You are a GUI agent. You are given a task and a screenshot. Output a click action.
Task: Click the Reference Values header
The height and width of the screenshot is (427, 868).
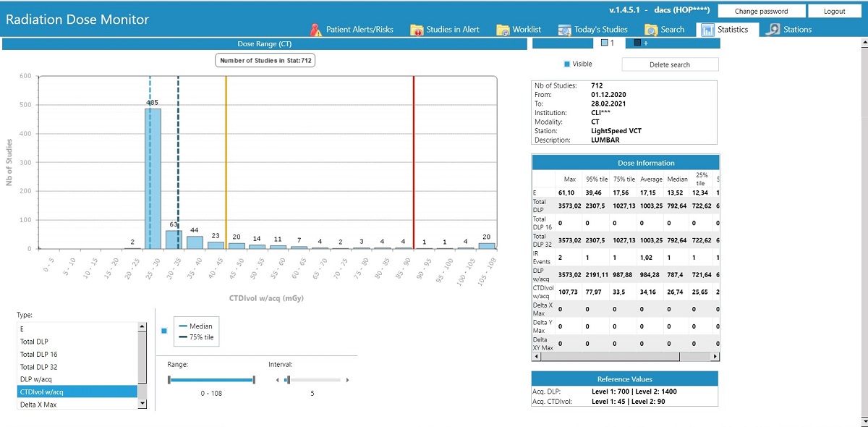point(625,379)
